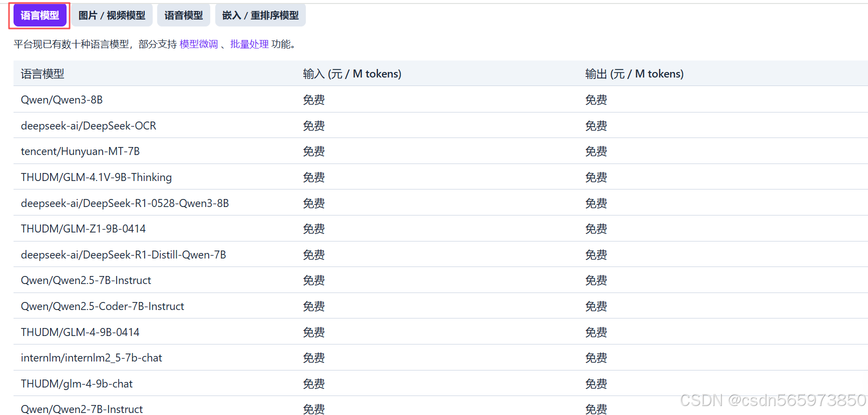This screenshot has width=868, height=415.
Task: Click output price 免费 for Qwen2.5-Coder-7B-Instruct
Action: [596, 306]
